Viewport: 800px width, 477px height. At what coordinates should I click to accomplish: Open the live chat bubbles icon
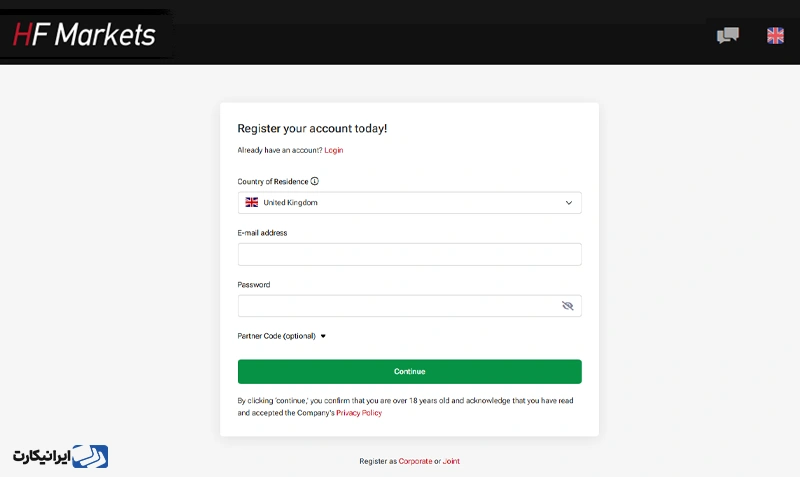tap(728, 35)
